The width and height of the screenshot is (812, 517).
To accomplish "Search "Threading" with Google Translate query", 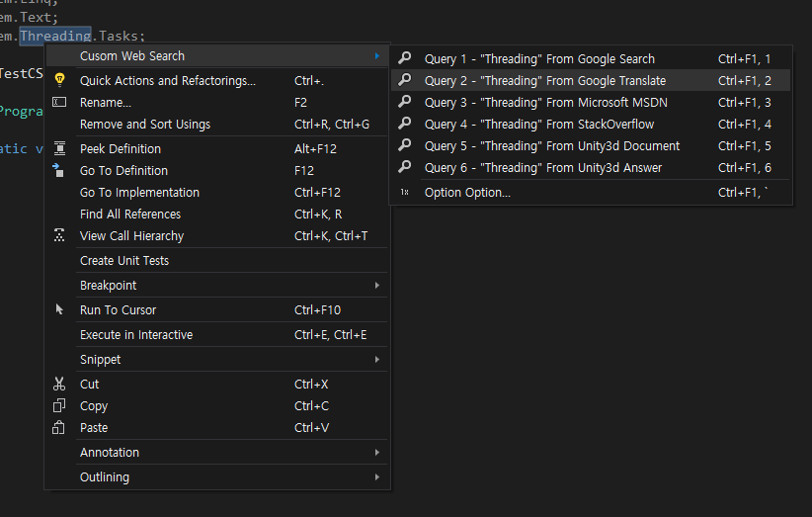I will coord(591,81).
